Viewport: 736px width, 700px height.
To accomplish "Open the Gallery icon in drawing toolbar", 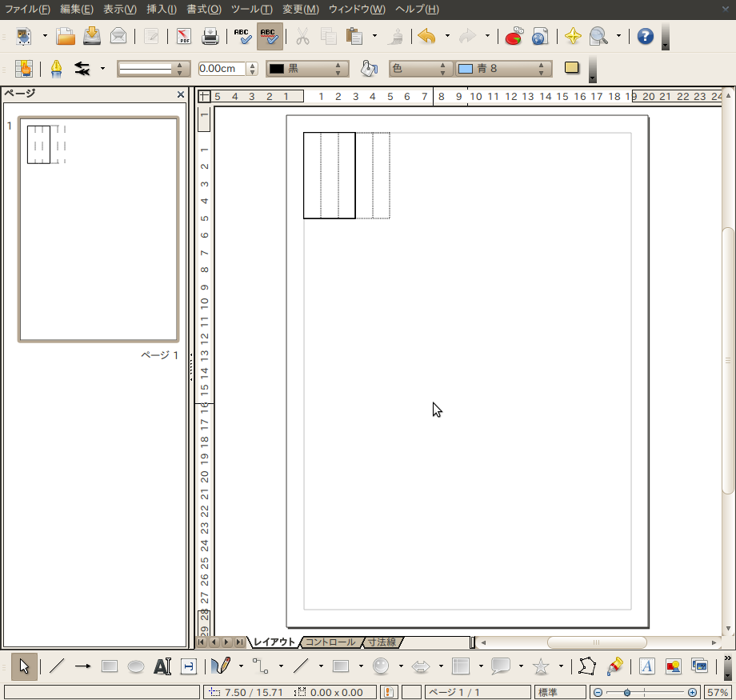I will point(699,666).
